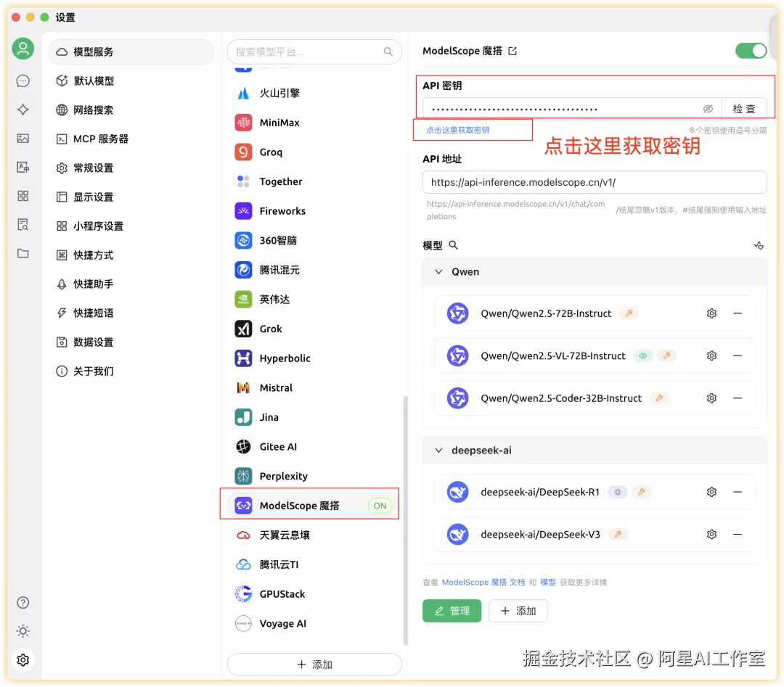The height and width of the screenshot is (687, 784).
Task: Click 检查 button to verify API key
Action: click(744, 109)
